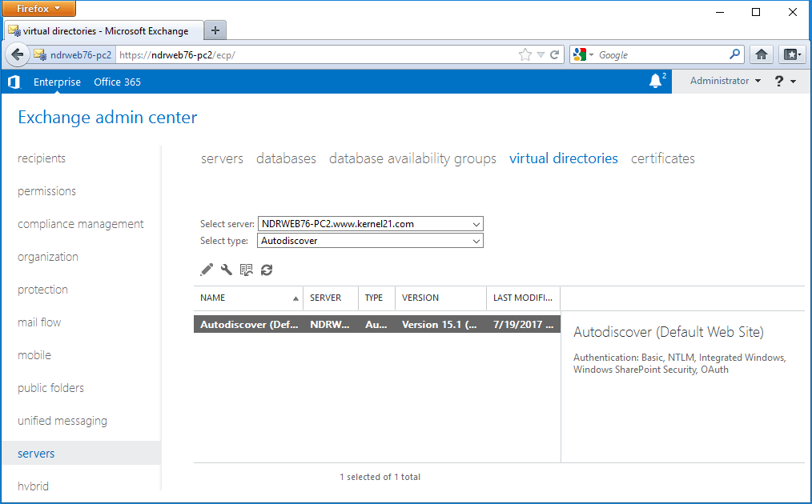
Task: Switch to the databases tab
Action: coord(287,158)
